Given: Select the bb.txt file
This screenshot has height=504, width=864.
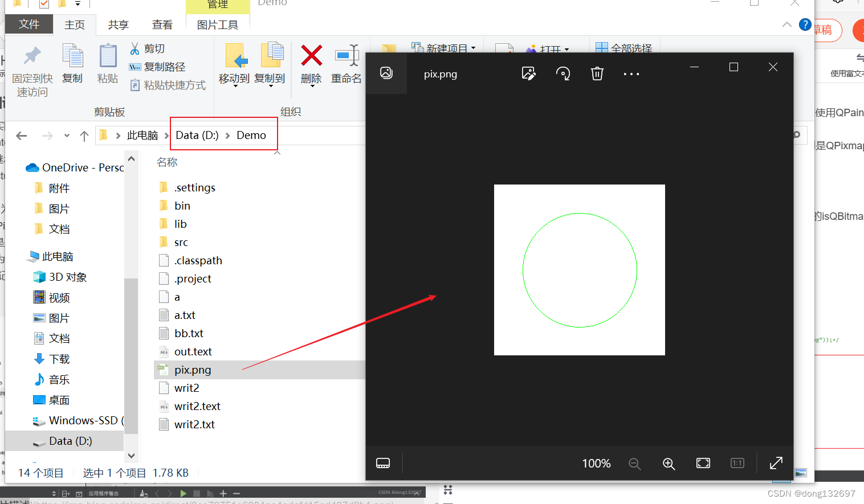Looking at the screenshot, I should (181, 333).
